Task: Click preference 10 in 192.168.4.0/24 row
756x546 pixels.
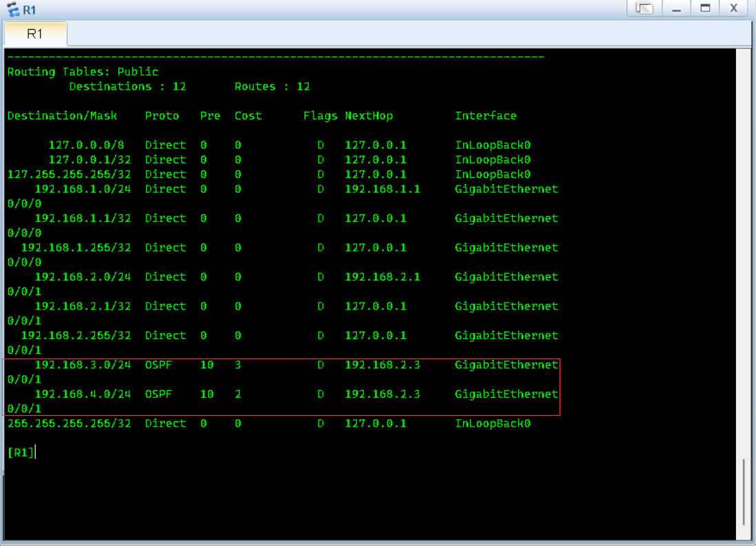Action: [207, 394]
